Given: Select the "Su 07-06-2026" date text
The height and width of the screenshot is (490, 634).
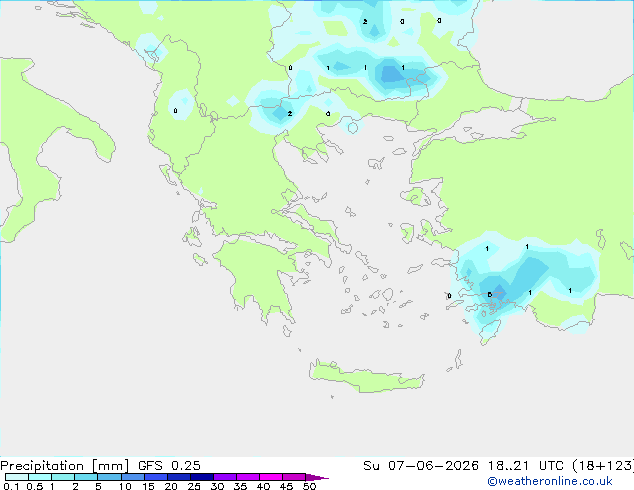Looking at the screenshot, I should 421,466.
